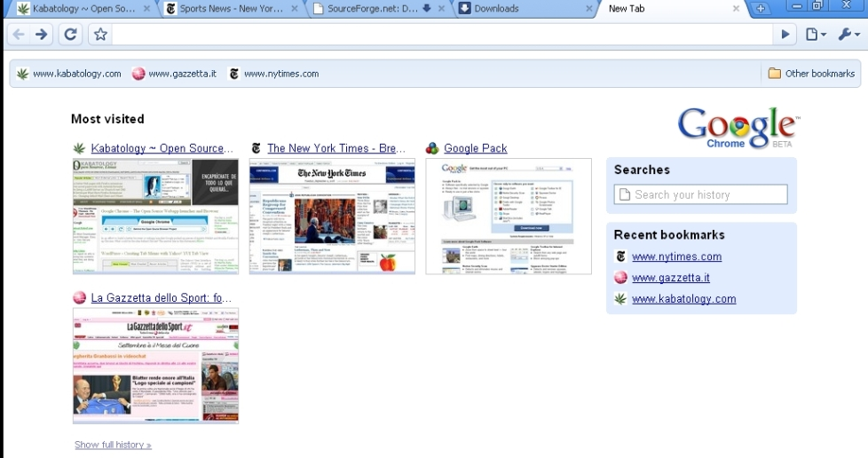The width and height of the screenshot is (868, 458).
Task: Click the Kabatology page thumbnail
Action: pyautogui.click(x=155, y=216)
